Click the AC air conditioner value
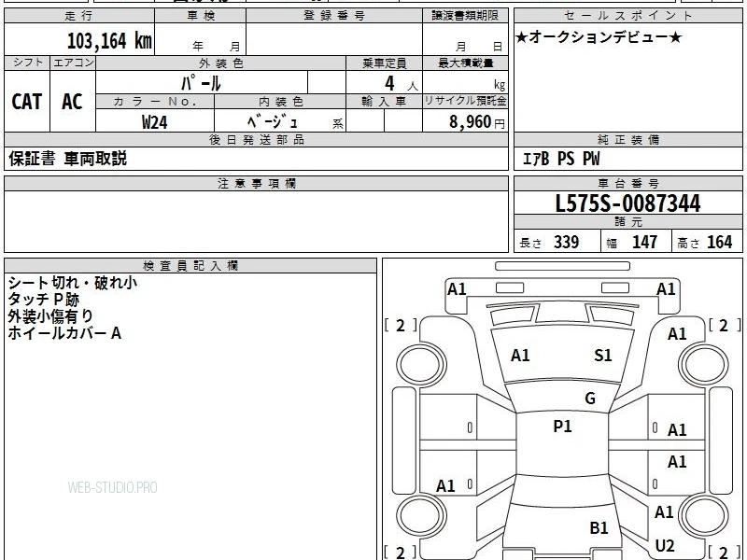This screenshot has width=747, height=560. (73, 102)
